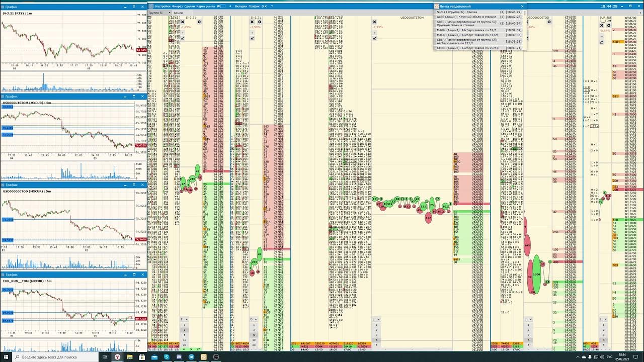Select value 10 under the F selector

tap(185, 340)
